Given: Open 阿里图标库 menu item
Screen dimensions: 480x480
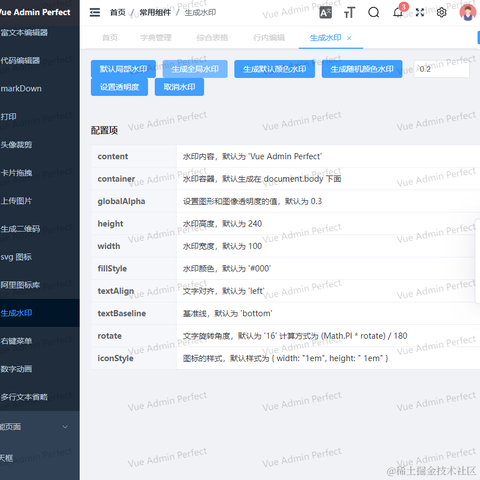Looking at the screenshot, I should (40, 285).
